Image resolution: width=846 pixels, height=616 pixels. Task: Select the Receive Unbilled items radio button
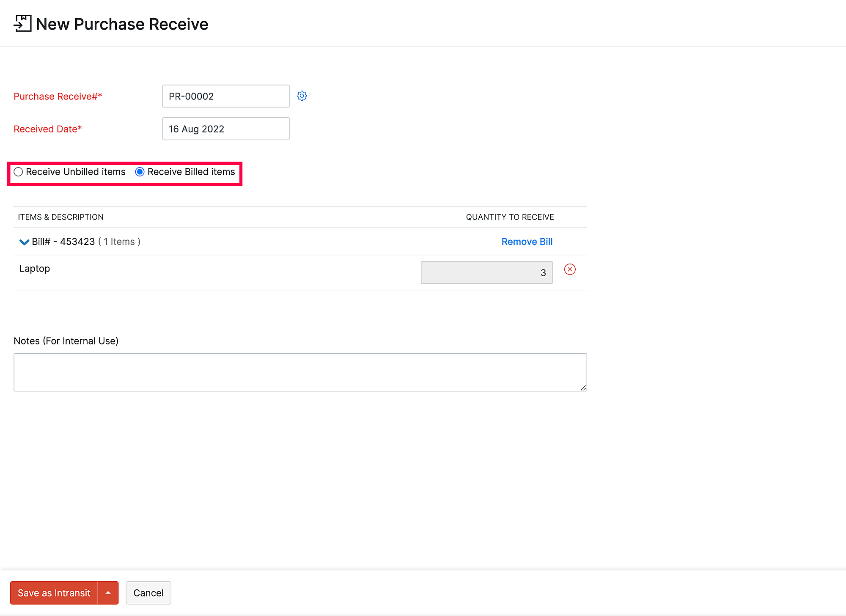18,172
